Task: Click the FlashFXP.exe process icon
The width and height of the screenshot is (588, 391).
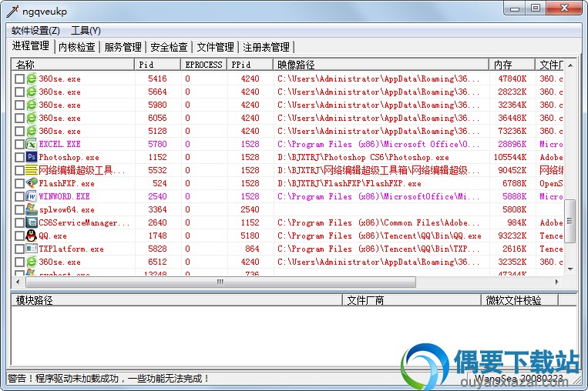Action: tap(32, 183)
